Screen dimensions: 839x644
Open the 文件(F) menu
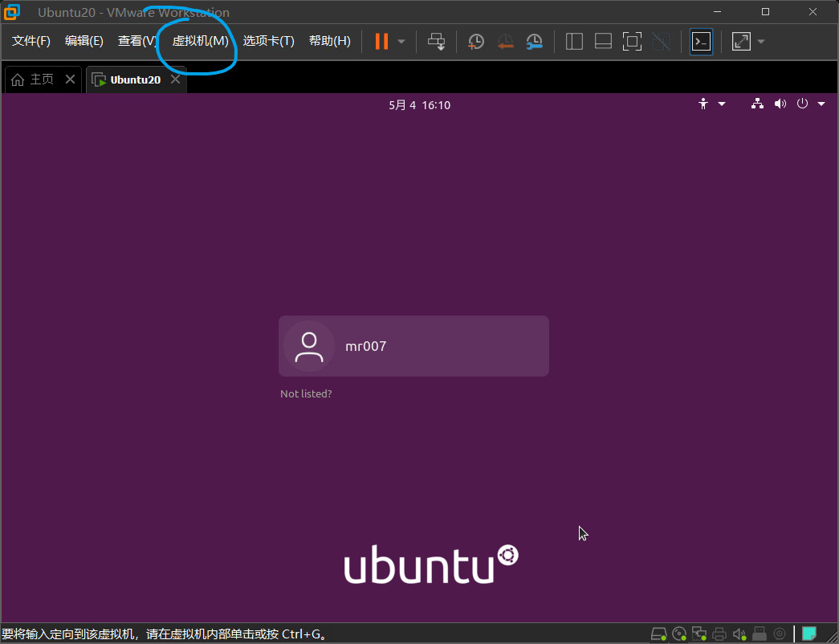click(x=31, y=41)
